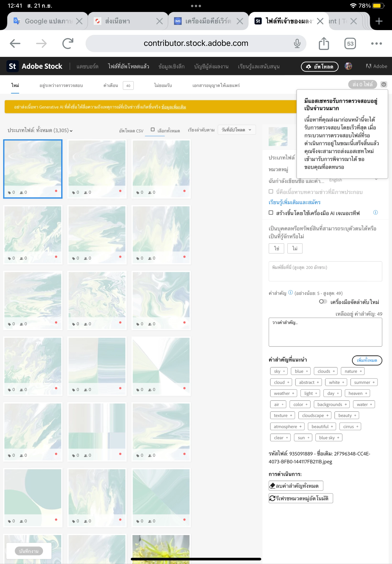Toggle the เครื่องมือจัดลำดับใหม่ switch

point(323,301)
